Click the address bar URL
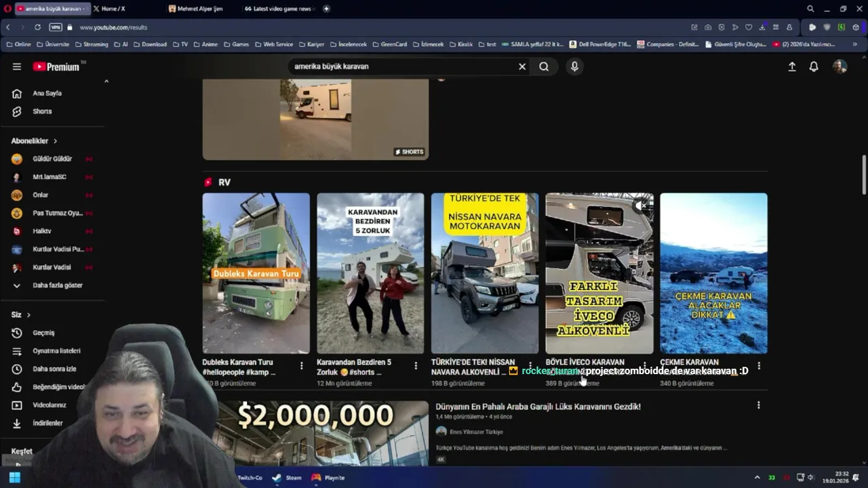 113,27
